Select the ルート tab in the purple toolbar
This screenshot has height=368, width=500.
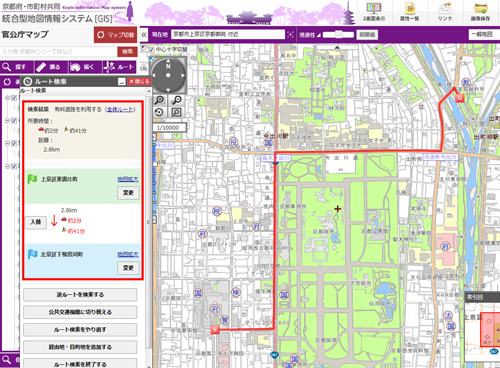pos(120,67)
